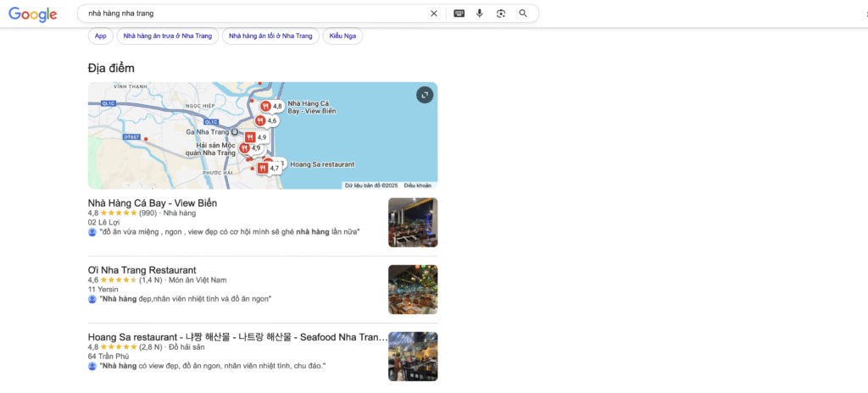Image resolution: width=868 pixels, height=393 pixels.
Task: Select Nhà hàng ăn trưa ở Nha Trang chip
Action: coord(168,36)
